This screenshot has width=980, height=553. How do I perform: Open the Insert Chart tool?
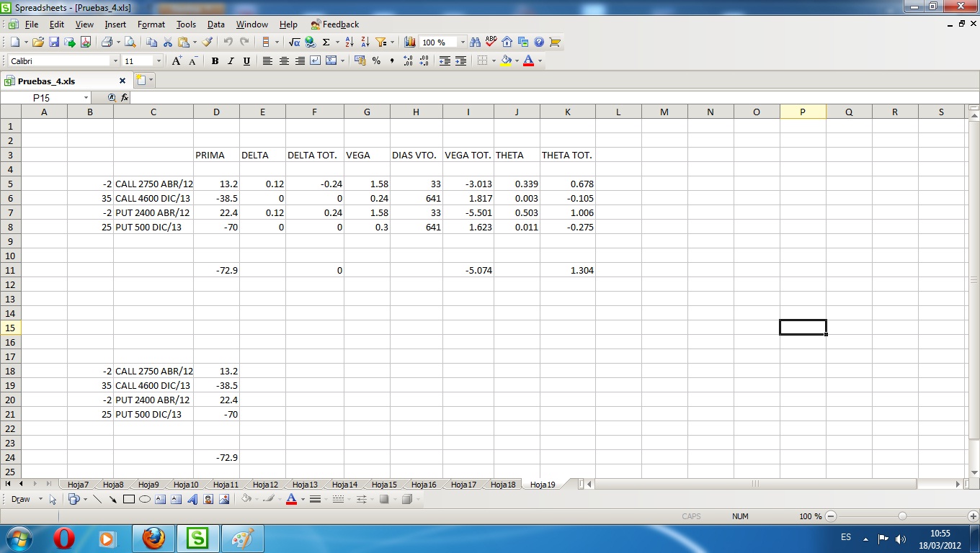pyautogui.click(x=410, y=42)
